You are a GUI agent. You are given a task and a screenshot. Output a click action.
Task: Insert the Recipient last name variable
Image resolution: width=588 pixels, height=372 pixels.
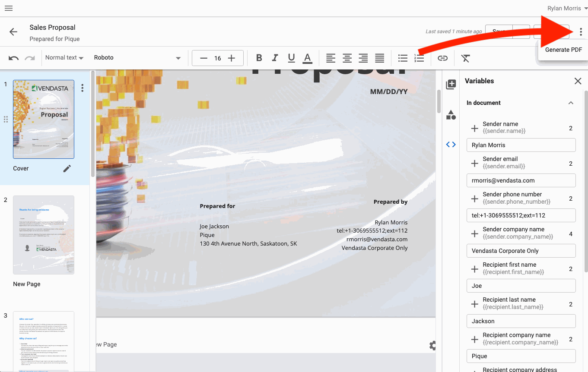point(474,304)
